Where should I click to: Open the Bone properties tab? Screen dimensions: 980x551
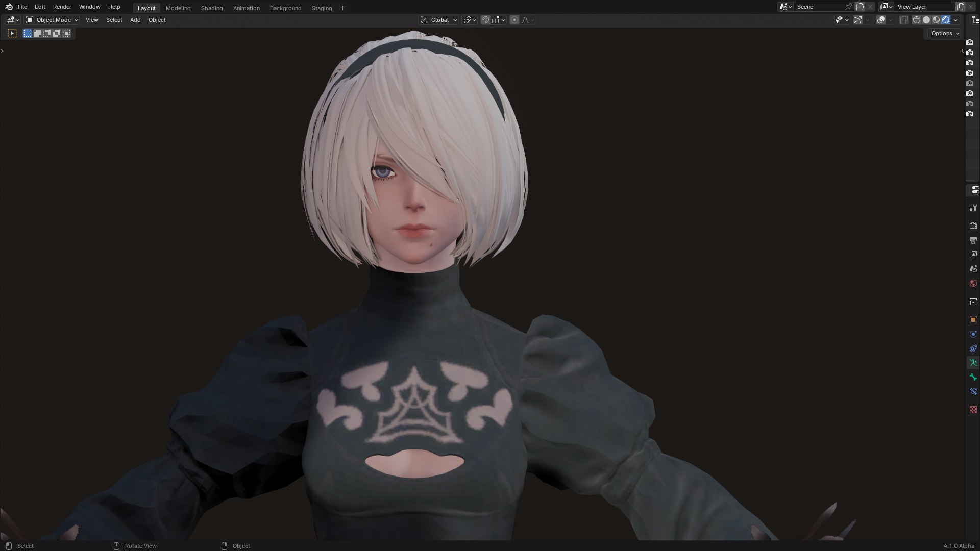tap(973, 377)
